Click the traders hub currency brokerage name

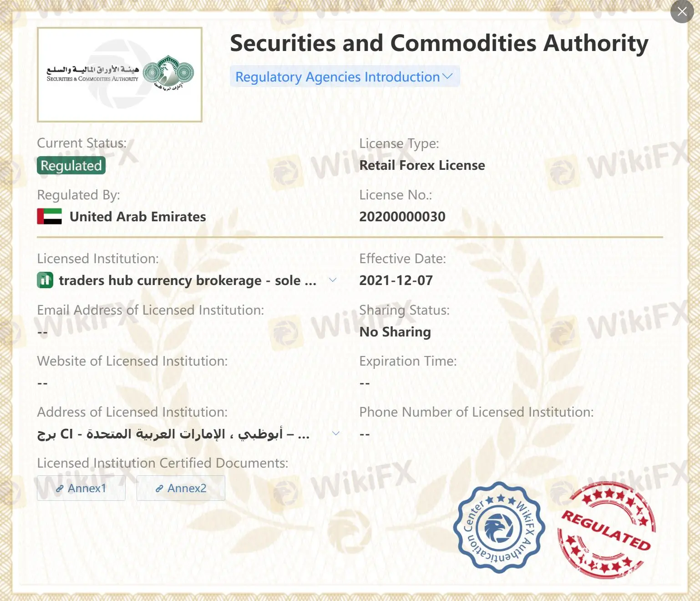click(188, 280)
